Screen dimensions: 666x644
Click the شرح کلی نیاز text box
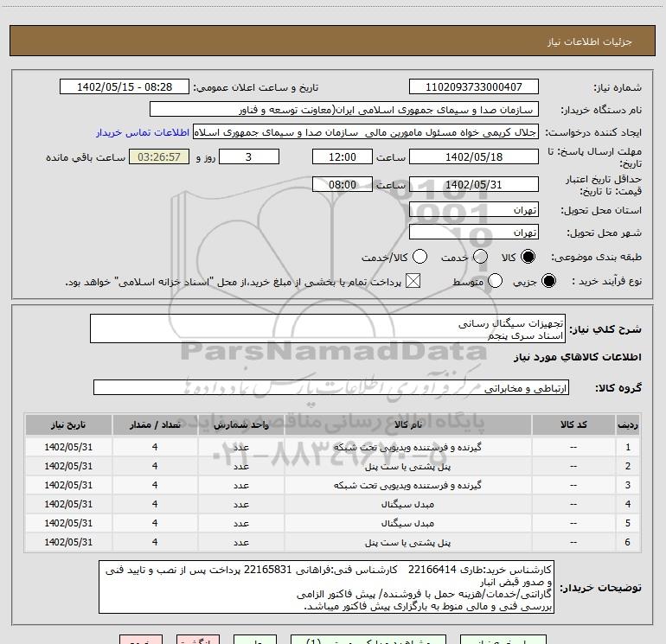[328, 329]
